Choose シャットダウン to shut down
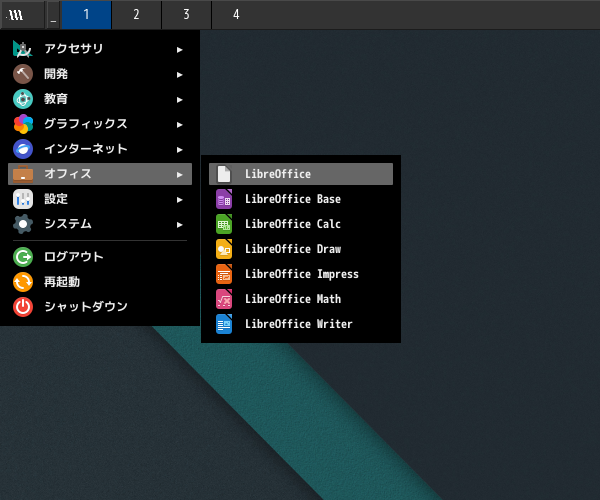600x500 pixels. point(100,307)
